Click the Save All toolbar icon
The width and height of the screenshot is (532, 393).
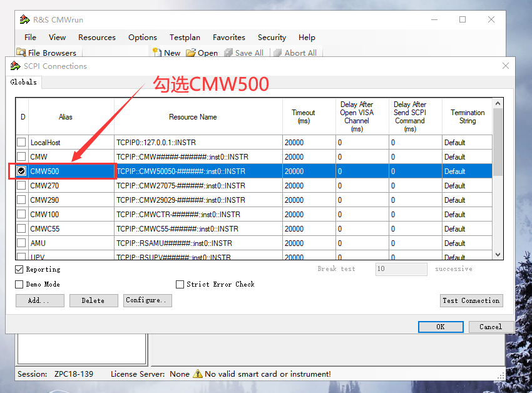[x=228, y=53]
